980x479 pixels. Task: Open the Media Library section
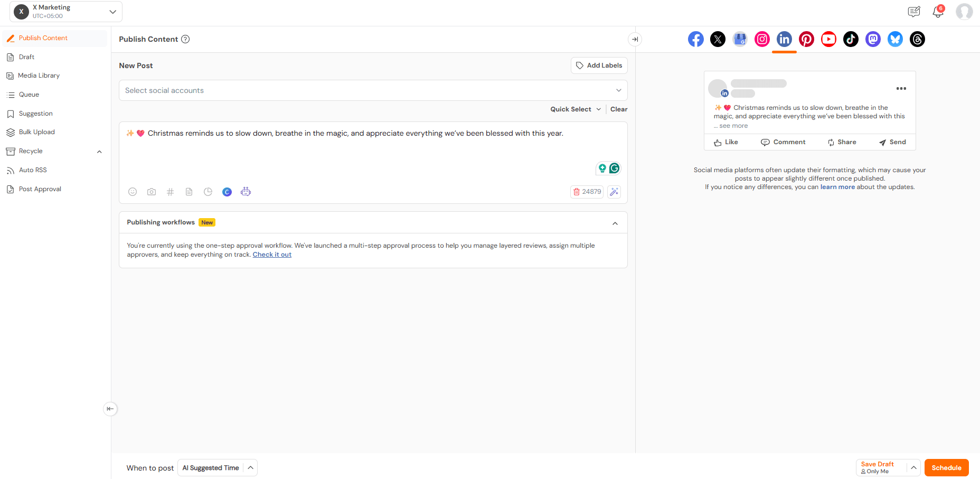(39, 75)
